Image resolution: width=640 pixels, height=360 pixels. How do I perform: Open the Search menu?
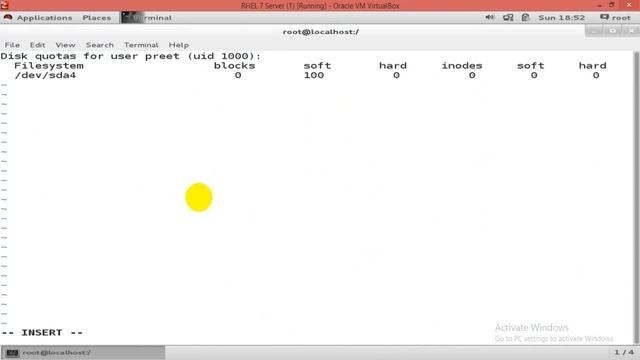click(x=100, y=45)
